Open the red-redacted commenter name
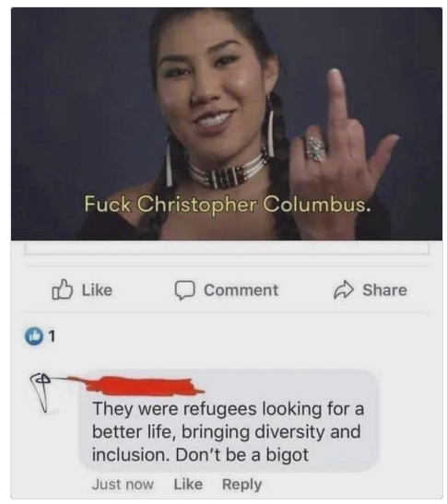The height and width of the screenshot is (504, 447). (145, 385)
